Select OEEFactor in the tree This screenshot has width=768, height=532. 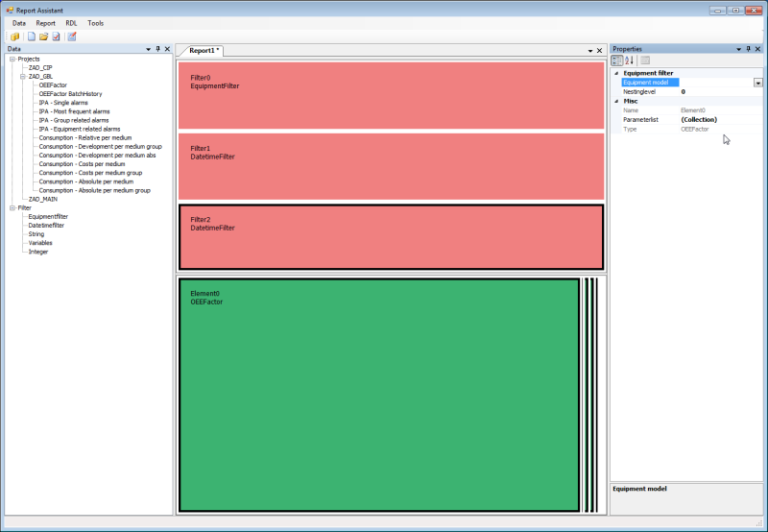53,85
